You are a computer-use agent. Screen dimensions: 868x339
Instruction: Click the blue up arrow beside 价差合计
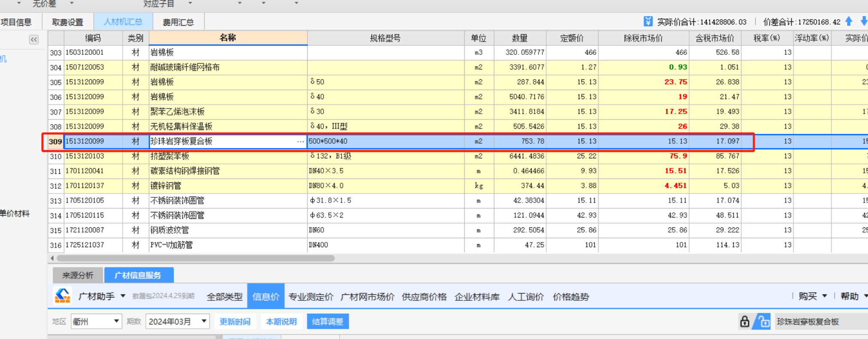(849, 21)
